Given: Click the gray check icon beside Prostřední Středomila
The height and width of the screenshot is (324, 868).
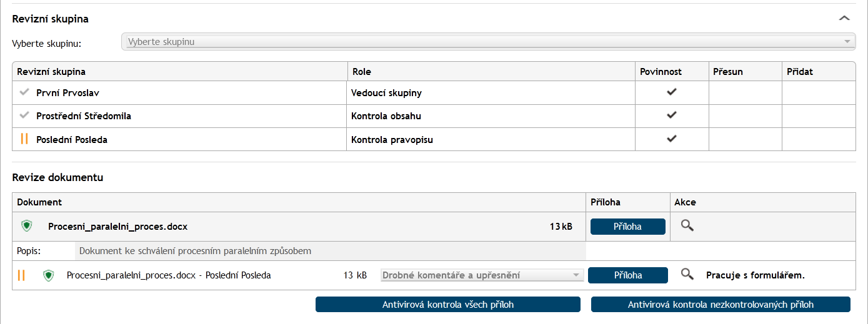Looking at the screenshot, I should 24,115.
